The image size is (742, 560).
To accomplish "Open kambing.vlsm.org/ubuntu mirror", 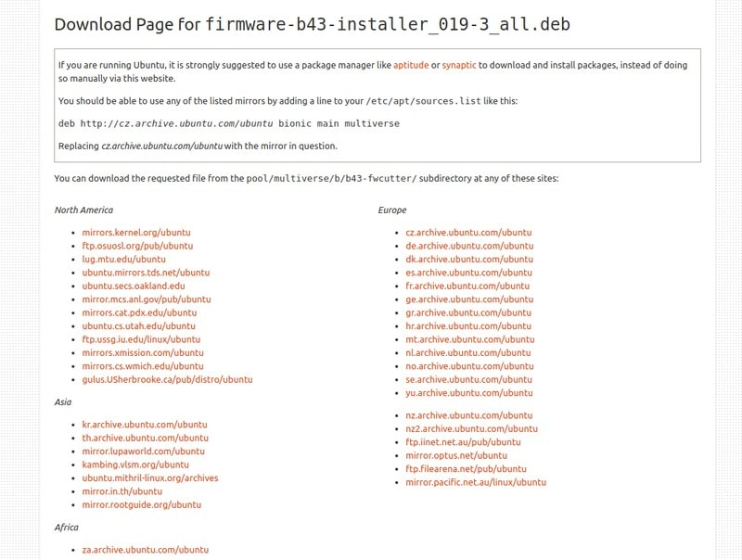I will click(135, 465).
